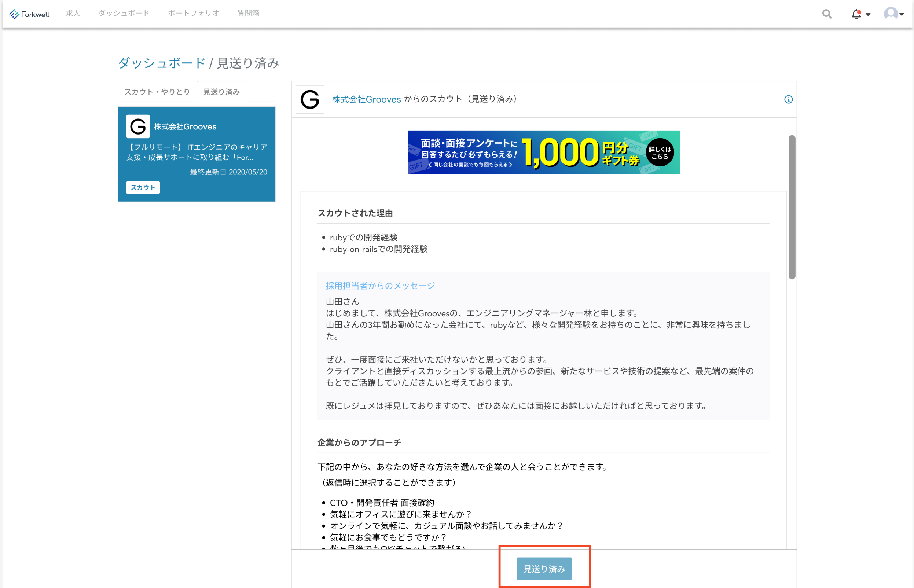Open the 株式会社Grooves company link in header
The width and height of the screenshot is (914, 588).
(x=367, y=99)
